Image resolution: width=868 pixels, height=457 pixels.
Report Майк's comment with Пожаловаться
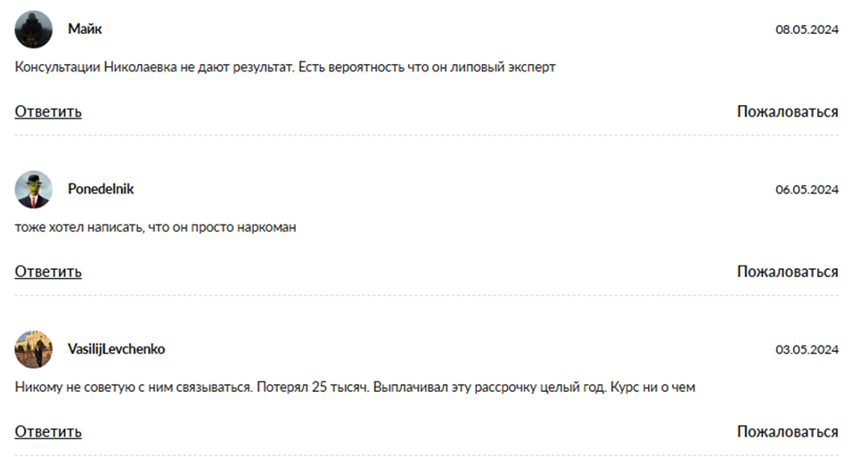pos(787,111)
